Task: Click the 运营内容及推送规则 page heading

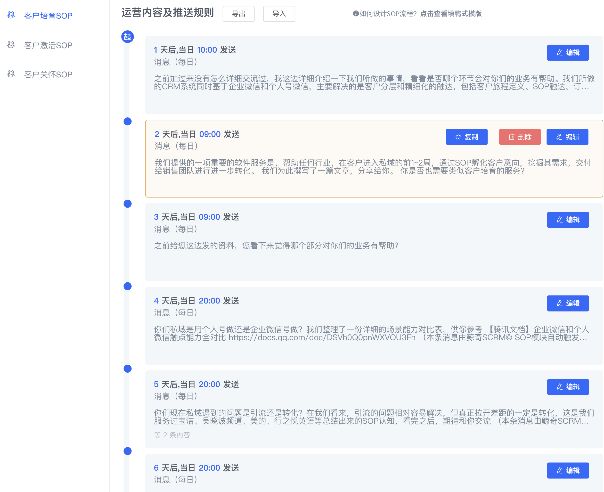Action: pyautogui.click(x=168, y=13)
